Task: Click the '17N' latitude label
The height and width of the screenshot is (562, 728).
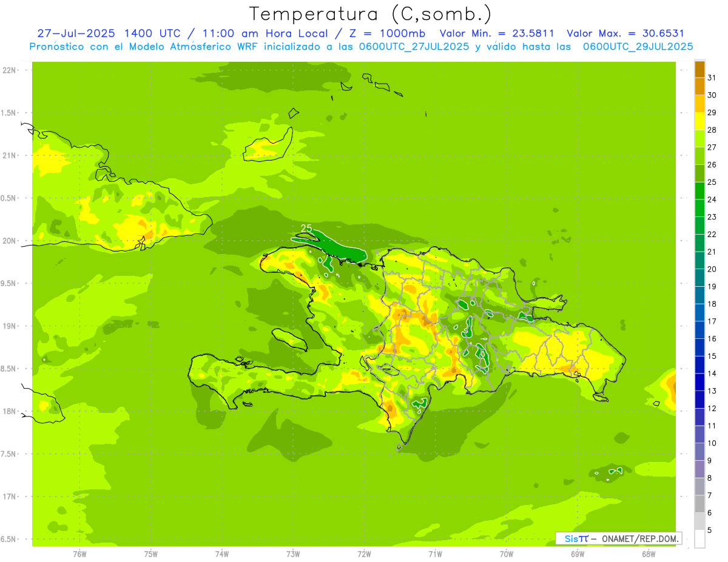Action: coord(9,497)
